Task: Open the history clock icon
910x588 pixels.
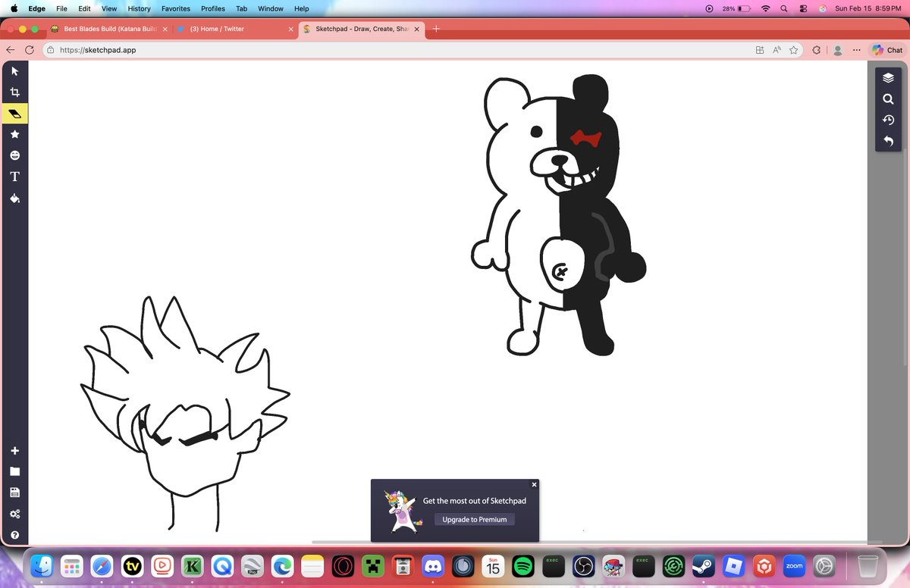Action: (888, 120)
